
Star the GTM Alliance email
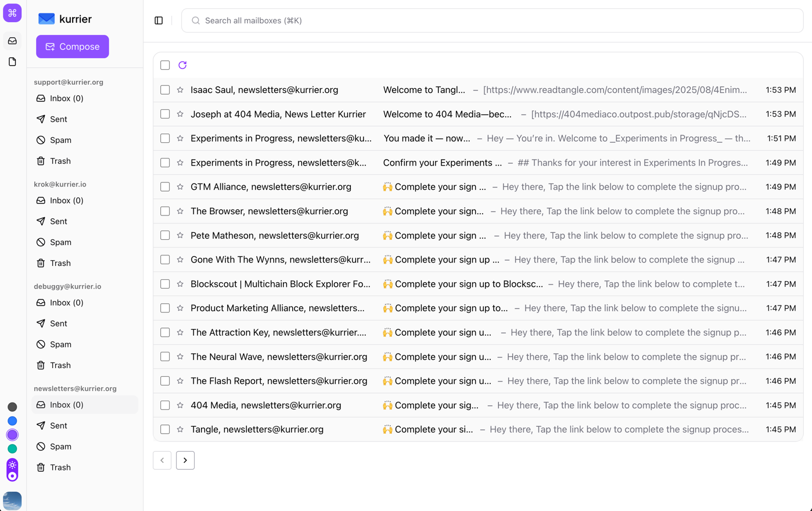click(x=180, y=186)
